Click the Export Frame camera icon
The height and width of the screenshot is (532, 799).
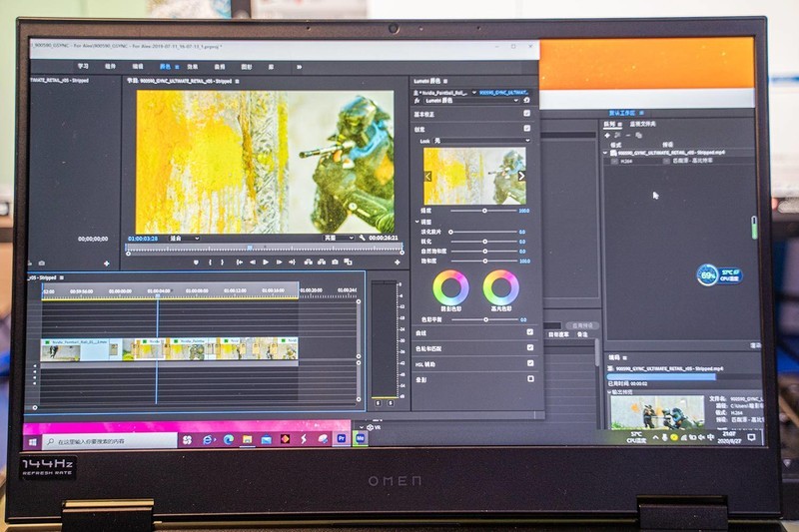click(x=335, y=263)
